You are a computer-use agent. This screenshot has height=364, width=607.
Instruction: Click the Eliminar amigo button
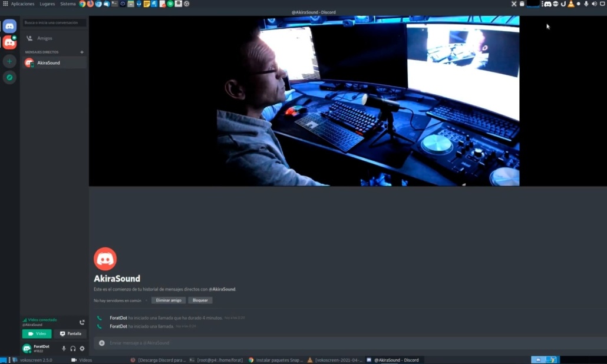click(168, 300)
